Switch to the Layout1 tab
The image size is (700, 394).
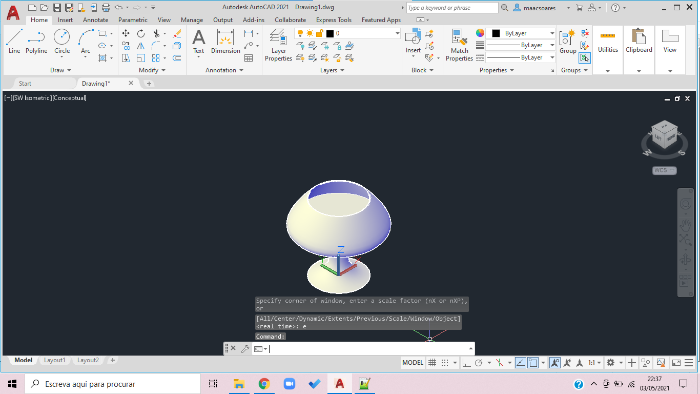pos(54,360)
